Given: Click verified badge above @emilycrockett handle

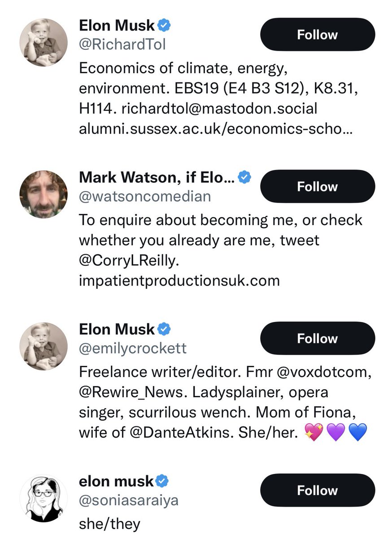Looking at the screenshot, I should tap(164, 330).
